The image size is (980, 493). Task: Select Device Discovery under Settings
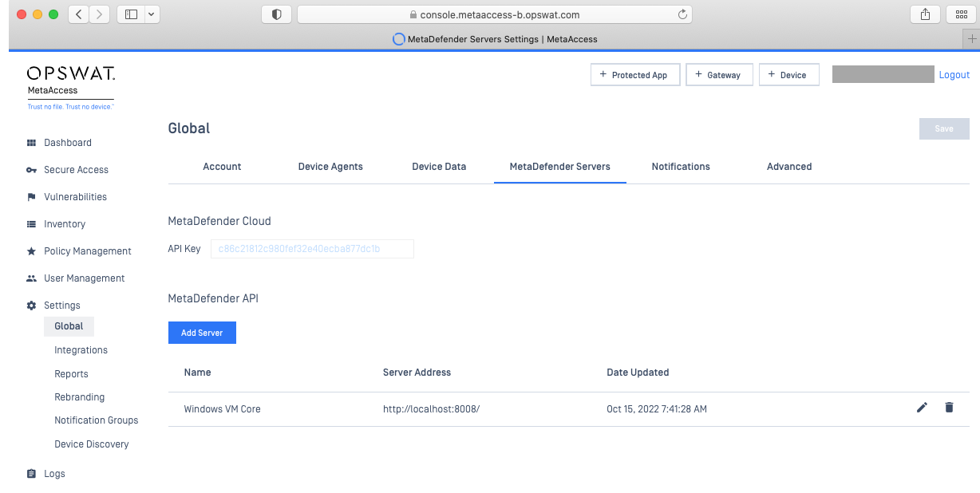[91, 444]
